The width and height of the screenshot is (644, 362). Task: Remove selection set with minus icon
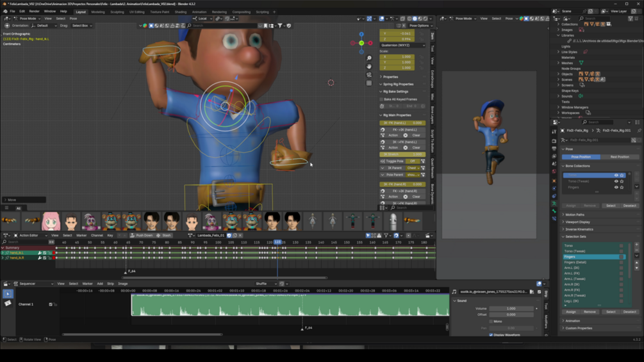tap(637, 250)
